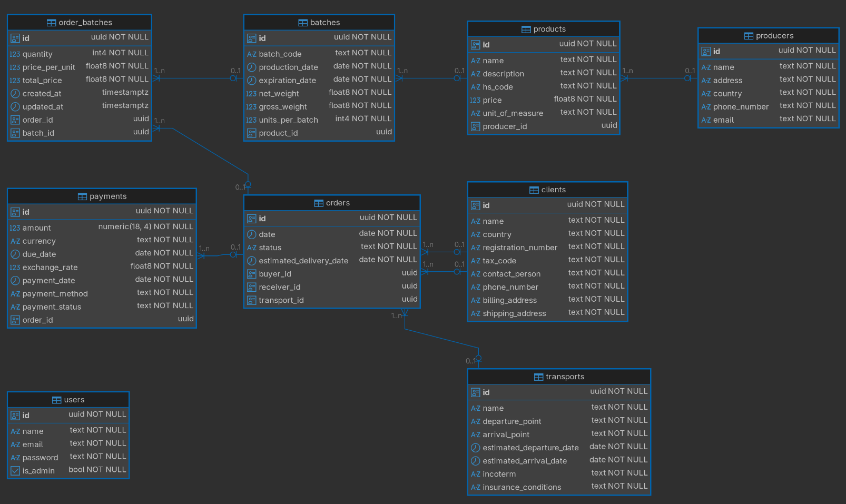The width and height of the screenshot is (846, 504).
Task: Select the unit_of_measure column in products
Action: click(513, 114)
